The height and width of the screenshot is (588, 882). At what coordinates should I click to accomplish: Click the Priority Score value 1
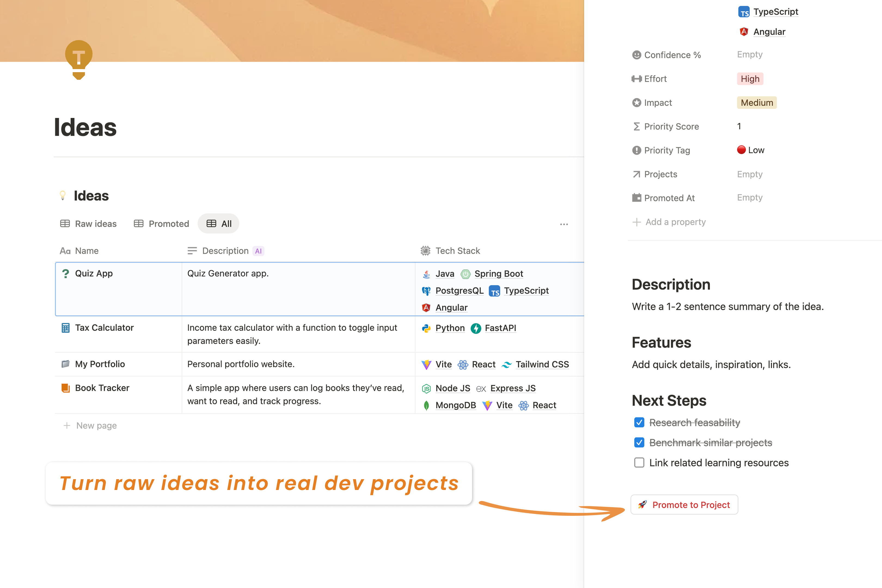point(739,126)
